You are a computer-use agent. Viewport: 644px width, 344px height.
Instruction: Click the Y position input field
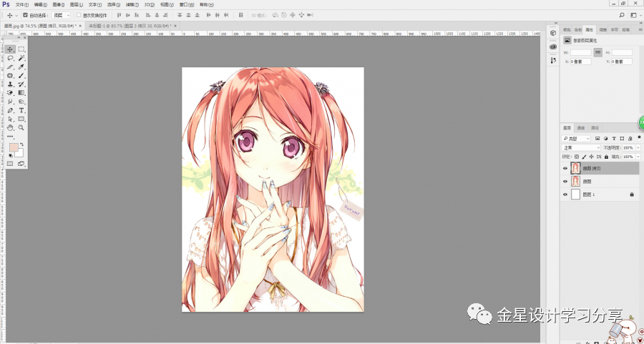(x=622, y=62)
